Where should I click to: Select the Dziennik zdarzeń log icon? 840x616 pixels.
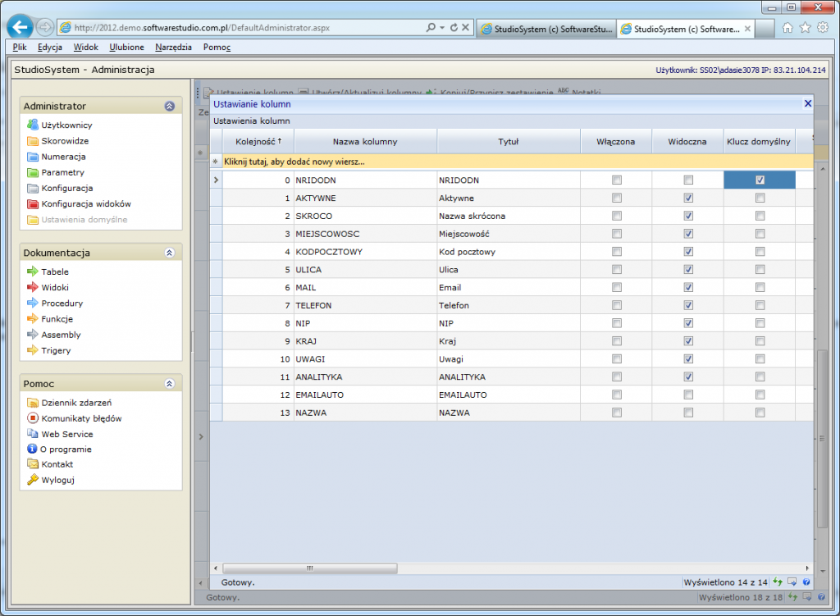coord(33,403)
